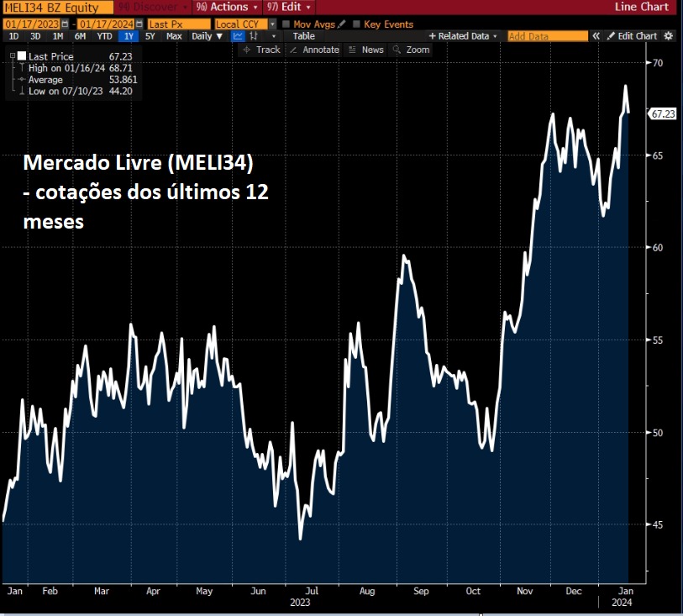Screen dimensions: 683x616
Task: Select the 5Y range tab
Action: [x=150, y=36]
